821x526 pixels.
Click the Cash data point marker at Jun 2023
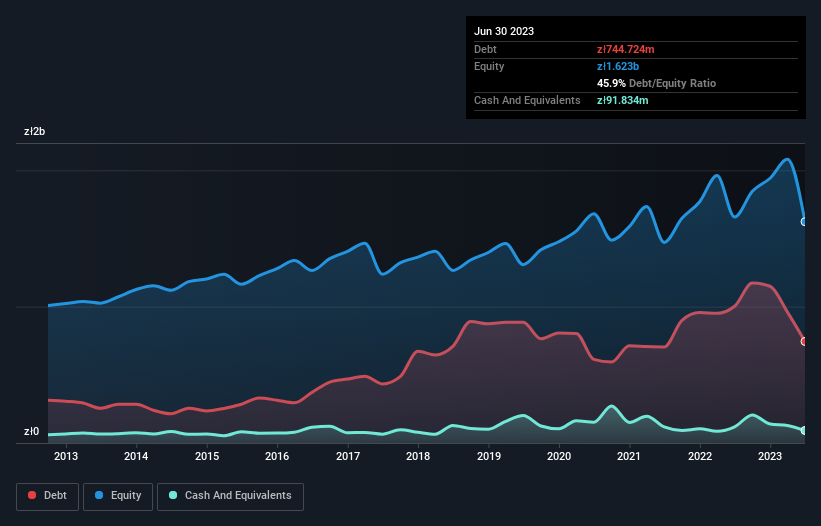pyautogui.click(x=804, y=430)
